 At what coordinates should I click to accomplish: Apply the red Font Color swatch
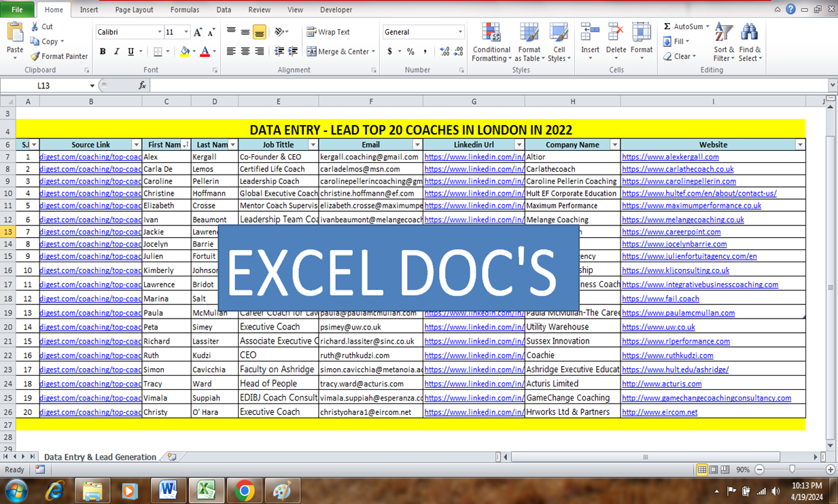coord(205,52)
